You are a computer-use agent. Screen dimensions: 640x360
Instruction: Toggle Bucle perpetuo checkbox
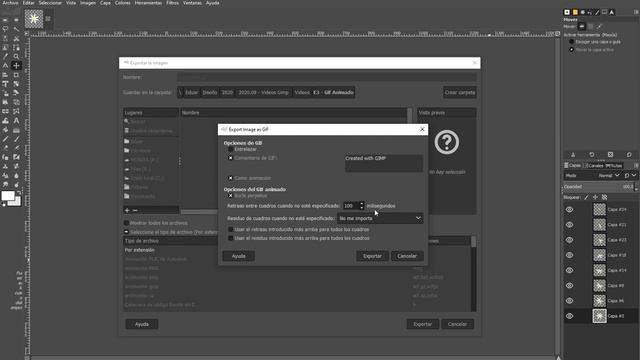231,196
